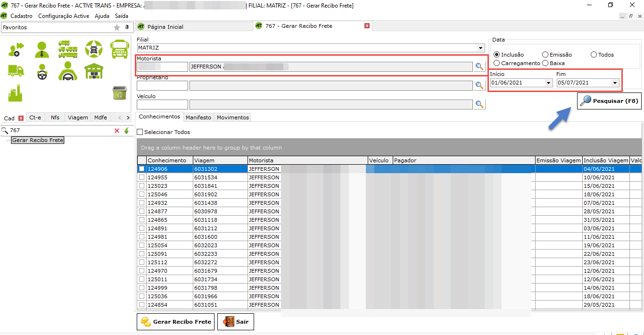Check the Selecionar Todos checkbox

coord(140,132)
